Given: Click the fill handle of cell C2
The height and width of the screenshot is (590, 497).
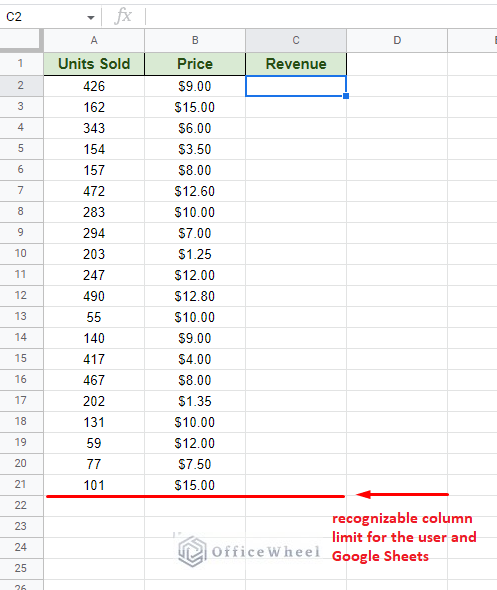Looking at the screenshot, I should tap(346, 96).
